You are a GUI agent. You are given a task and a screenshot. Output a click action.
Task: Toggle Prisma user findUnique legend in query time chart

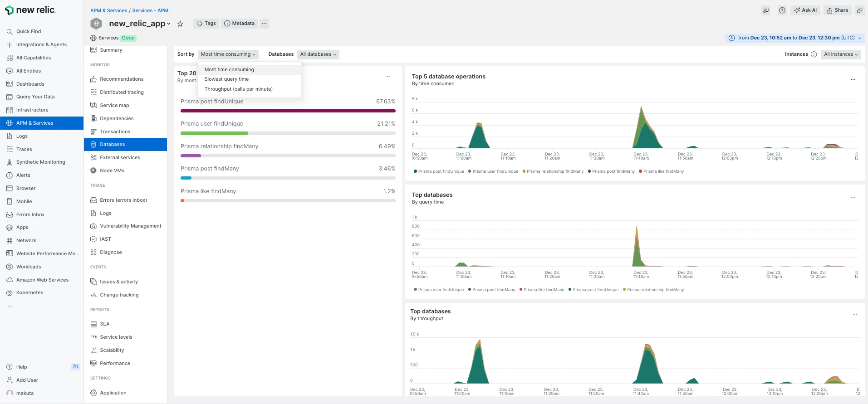tap(439, 290)
